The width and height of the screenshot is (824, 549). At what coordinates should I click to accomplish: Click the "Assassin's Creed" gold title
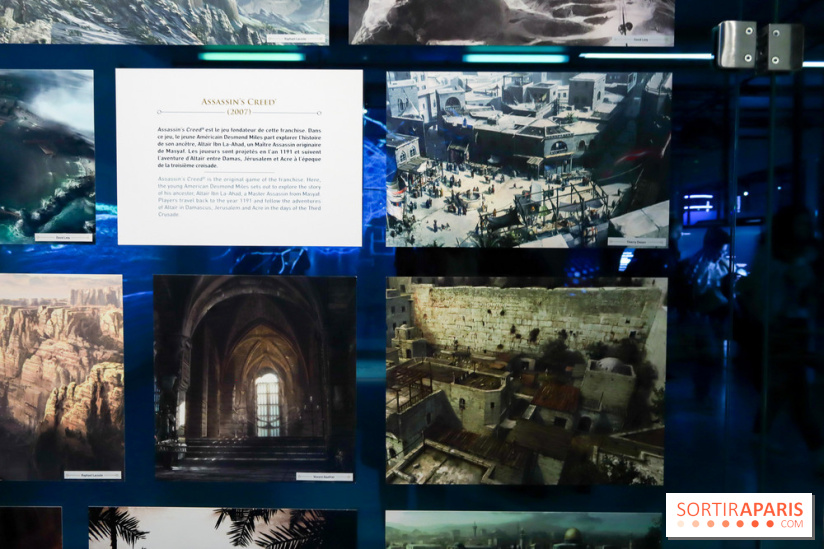(x=239, y=102)
